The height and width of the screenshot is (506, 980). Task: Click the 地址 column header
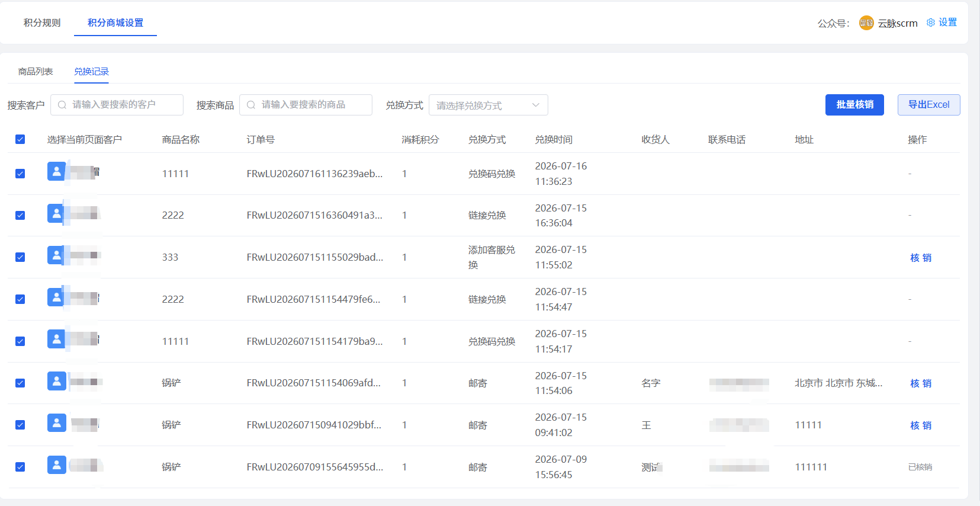[804, 139]
